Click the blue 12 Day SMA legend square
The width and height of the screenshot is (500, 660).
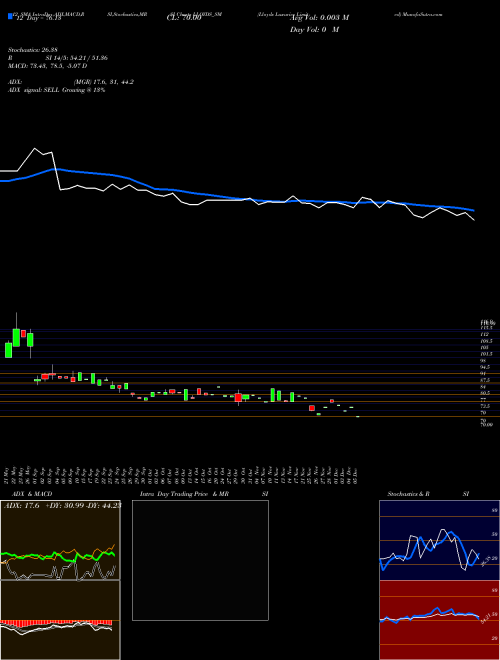10,17
